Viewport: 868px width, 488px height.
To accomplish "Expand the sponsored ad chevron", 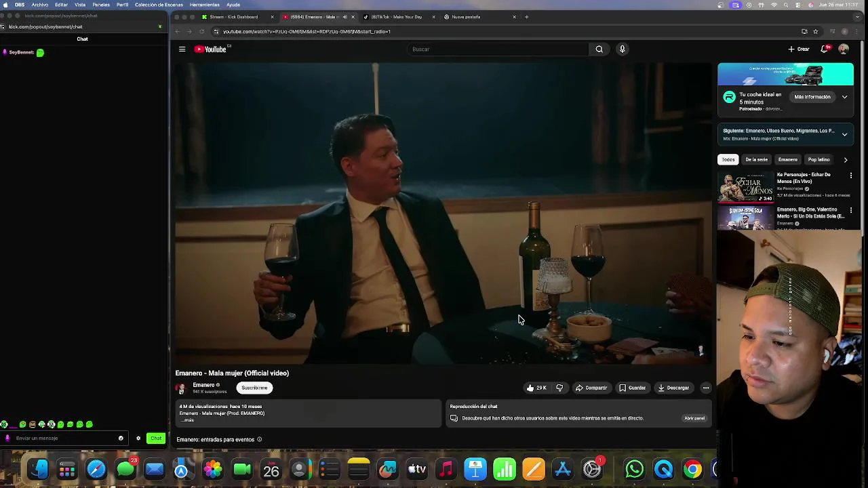I will point(844,97).
